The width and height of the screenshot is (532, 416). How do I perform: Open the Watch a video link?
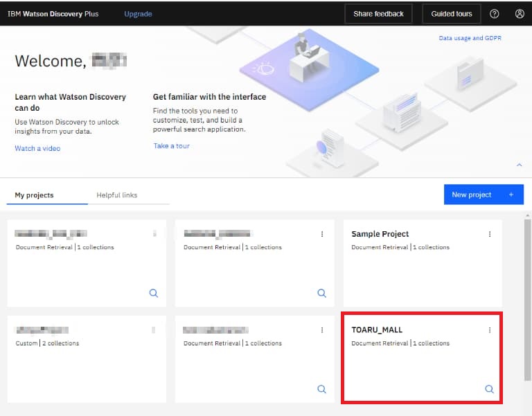pyautogui.click(x=37, y=148)
